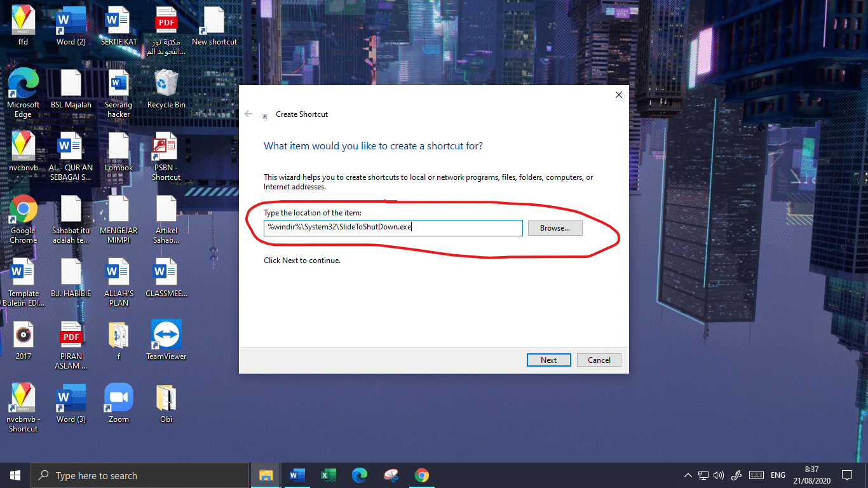Open the volume control in system tray
Viewport: 868px width, 488px height.
point(719,475)
